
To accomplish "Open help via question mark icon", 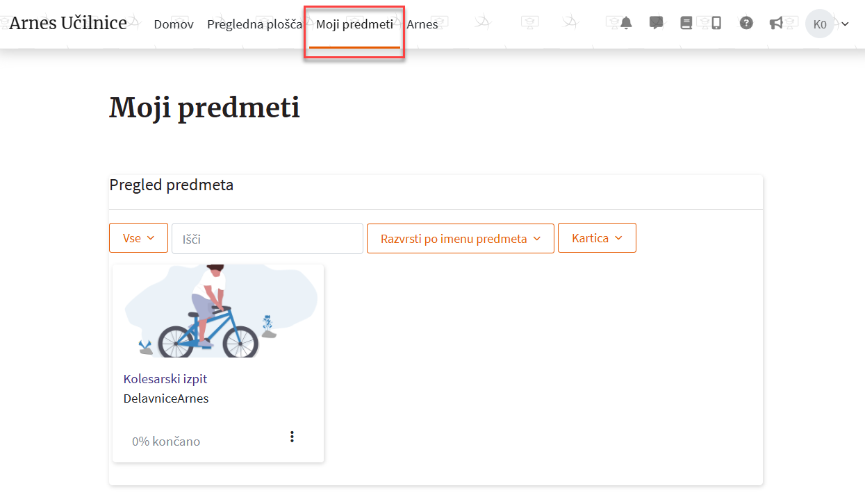I will pyautogui.click(x=746, y=24).
